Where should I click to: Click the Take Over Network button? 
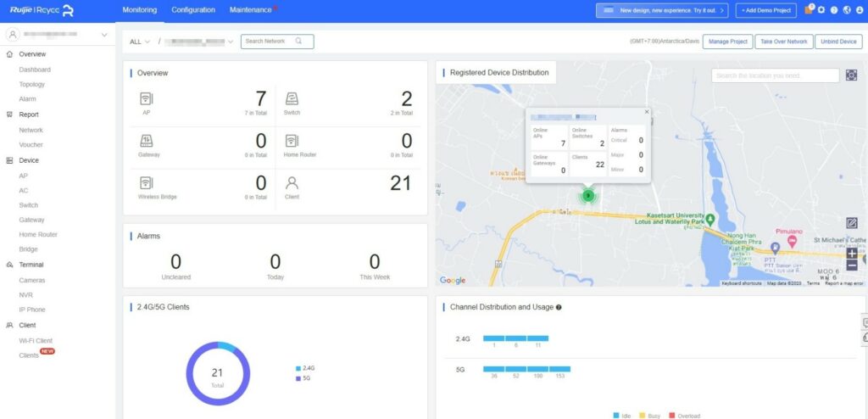[783, 42]
